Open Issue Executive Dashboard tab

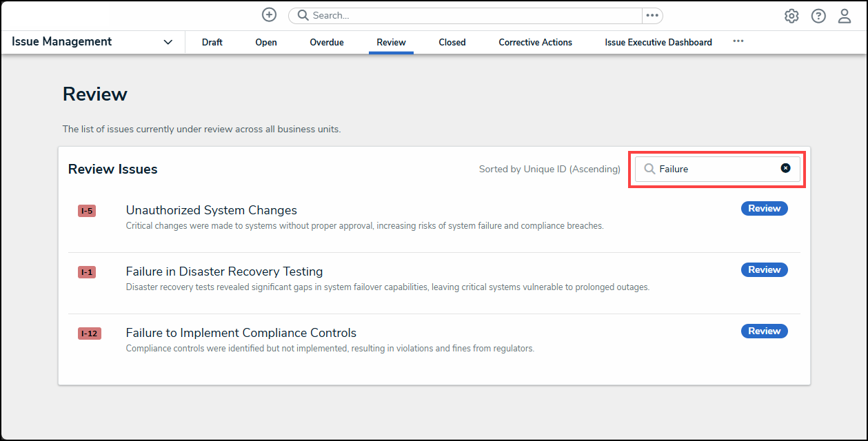[x=658, y=42]
